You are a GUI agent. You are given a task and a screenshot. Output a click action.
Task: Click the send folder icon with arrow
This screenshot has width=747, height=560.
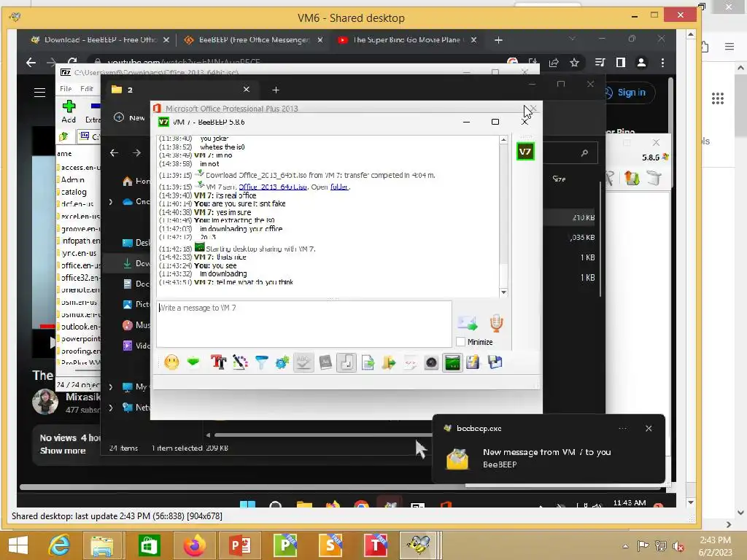coord(389,362)
